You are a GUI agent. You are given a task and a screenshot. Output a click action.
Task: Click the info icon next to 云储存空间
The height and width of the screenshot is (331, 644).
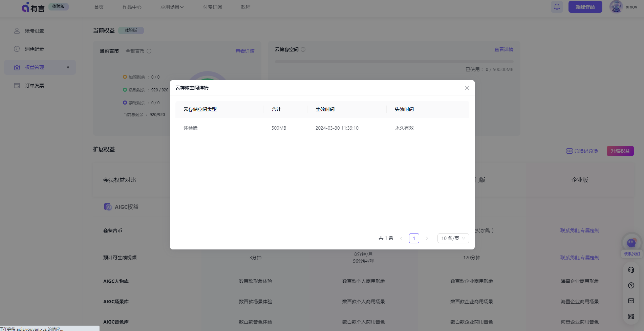[303, 49]
